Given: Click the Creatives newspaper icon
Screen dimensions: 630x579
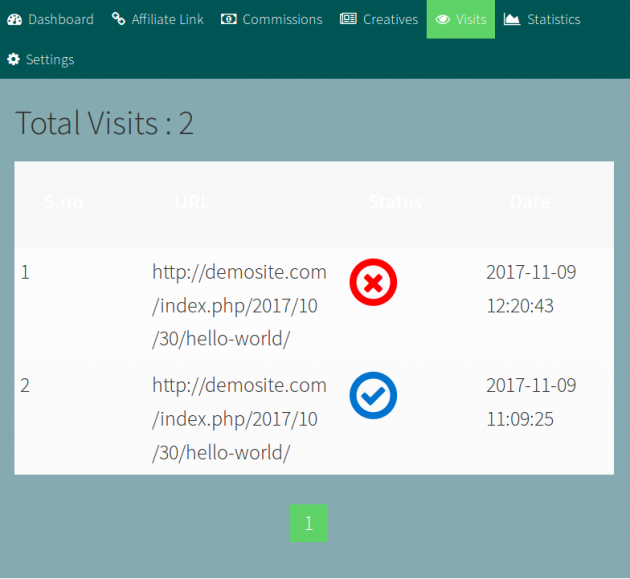Looking at the screenshot, I should tap(348, 19).
